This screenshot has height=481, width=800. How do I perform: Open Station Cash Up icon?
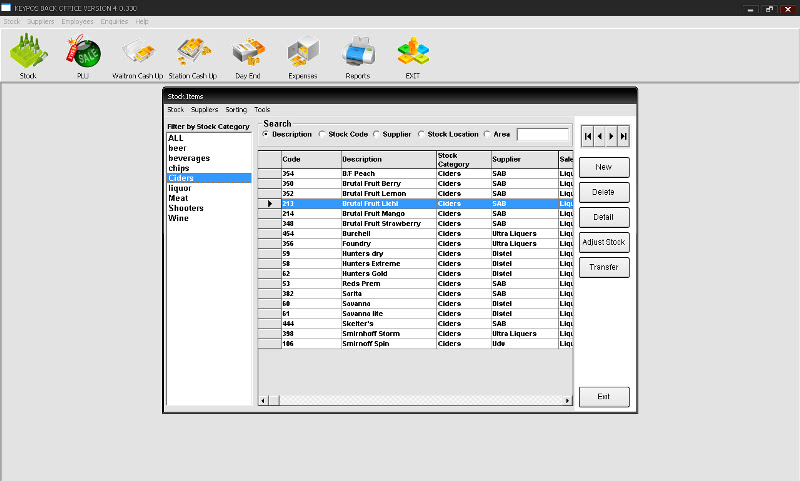click(193, 56)
